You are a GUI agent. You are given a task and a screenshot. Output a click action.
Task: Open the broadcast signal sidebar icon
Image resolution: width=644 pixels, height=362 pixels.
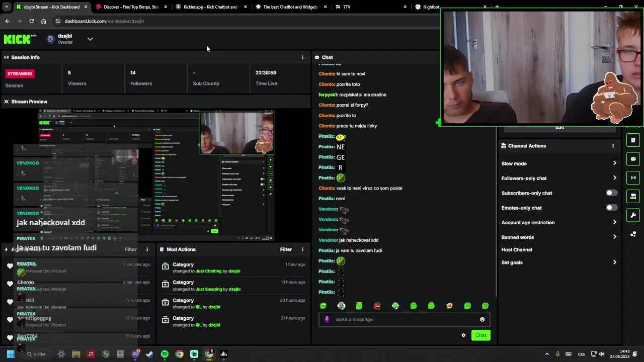coord(633,177)
